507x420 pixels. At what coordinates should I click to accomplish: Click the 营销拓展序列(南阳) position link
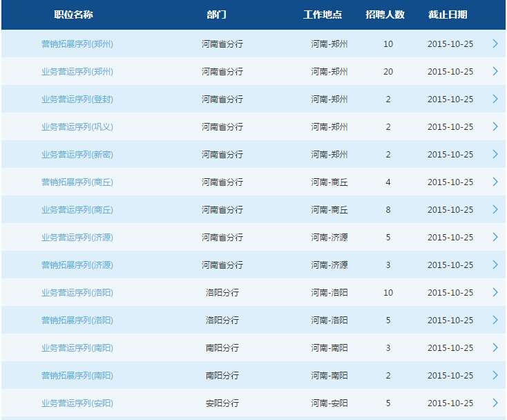point(77,376)
